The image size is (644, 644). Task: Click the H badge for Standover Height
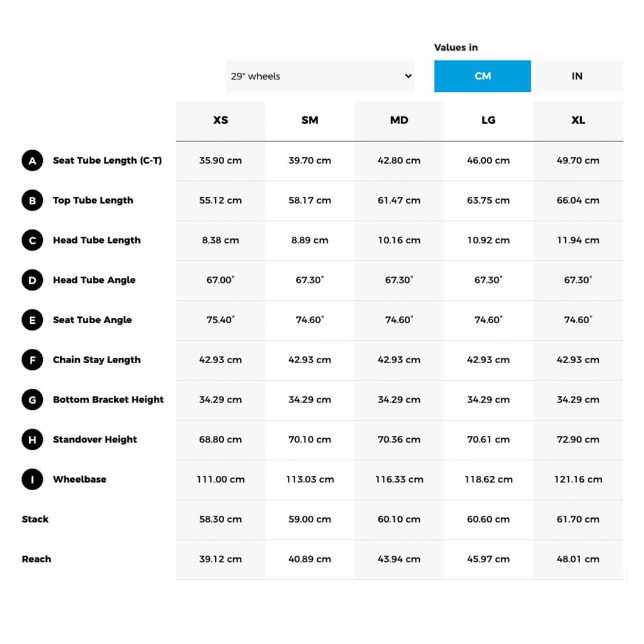[32, 439]
